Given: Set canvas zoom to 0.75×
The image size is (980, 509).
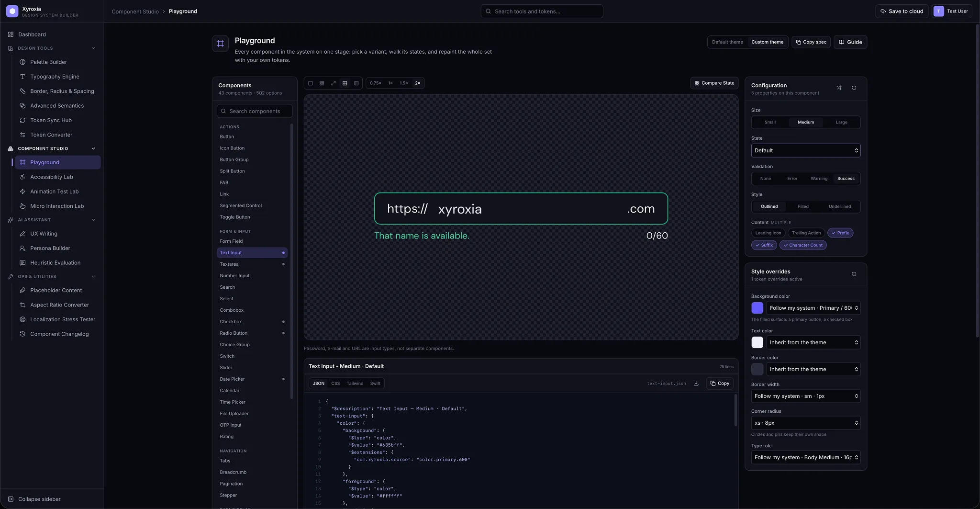Looking at the screenshot, I should point(375,83).
